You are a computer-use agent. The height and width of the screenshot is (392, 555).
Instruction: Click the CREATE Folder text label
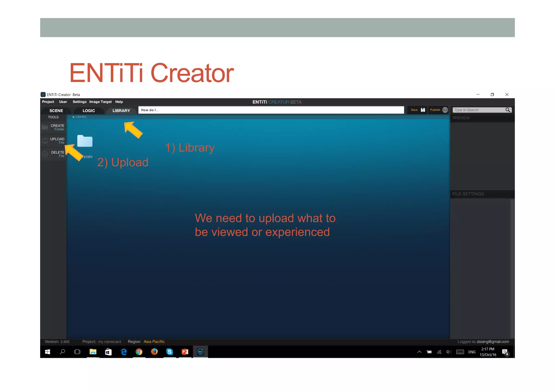pos(57,127)
